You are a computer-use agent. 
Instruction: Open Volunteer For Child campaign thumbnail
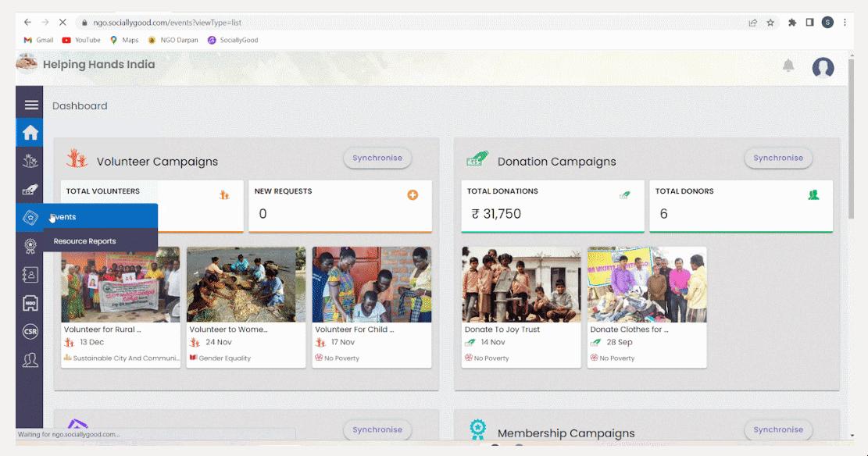click(x=371, y=284)
